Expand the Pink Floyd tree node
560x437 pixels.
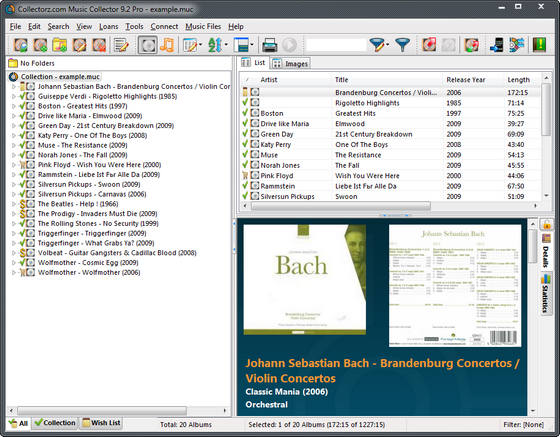(14, 165)
